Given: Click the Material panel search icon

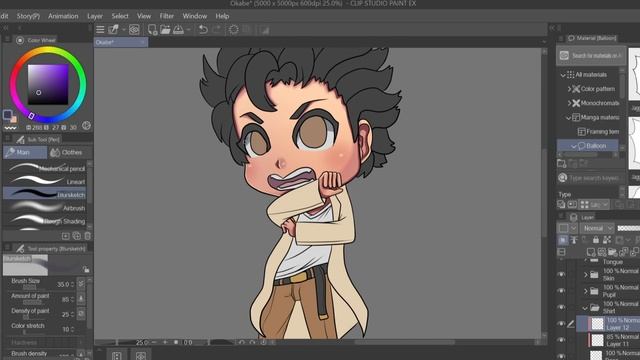Looking at the screenshot, I should (564, 55).
